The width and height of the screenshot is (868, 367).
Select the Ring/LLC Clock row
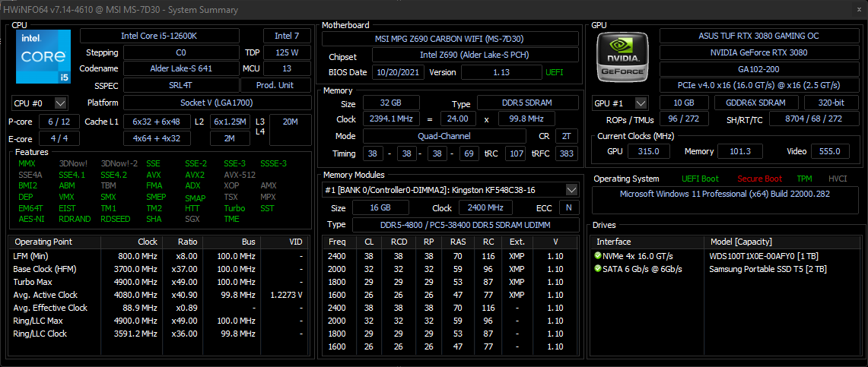coord(158,334)
